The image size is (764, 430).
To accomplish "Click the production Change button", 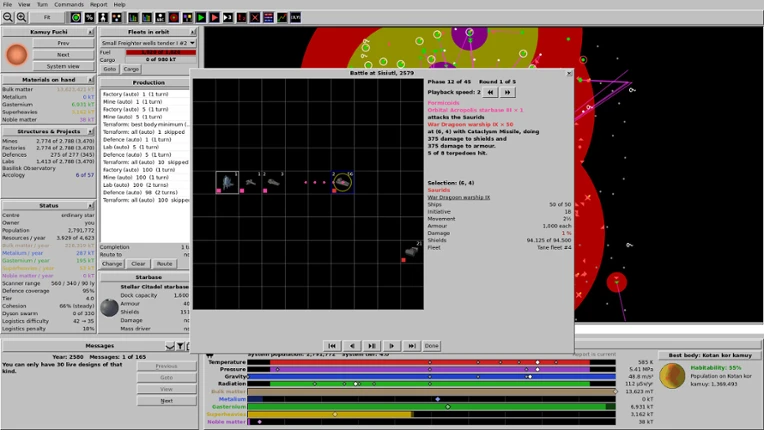I will [112, 263].
